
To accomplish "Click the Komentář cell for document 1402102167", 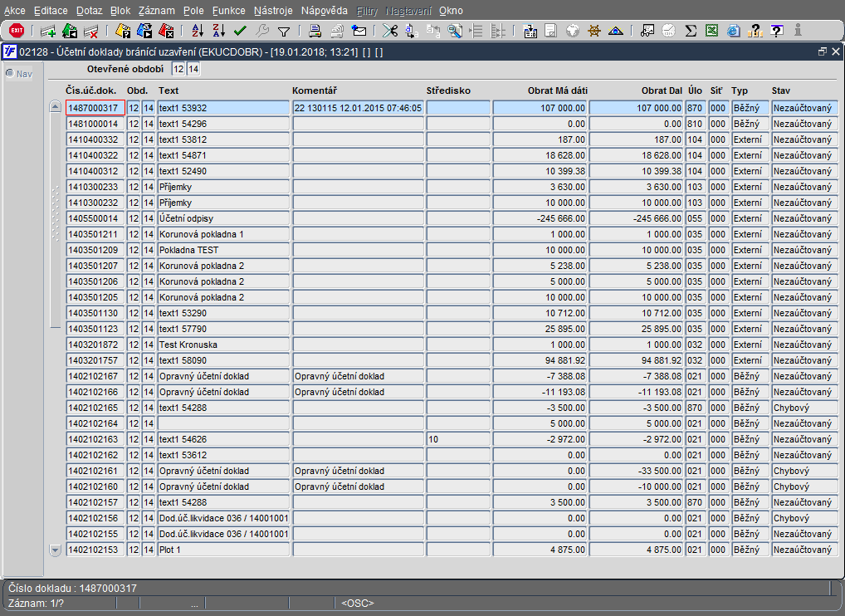I will tap(358, 376).
